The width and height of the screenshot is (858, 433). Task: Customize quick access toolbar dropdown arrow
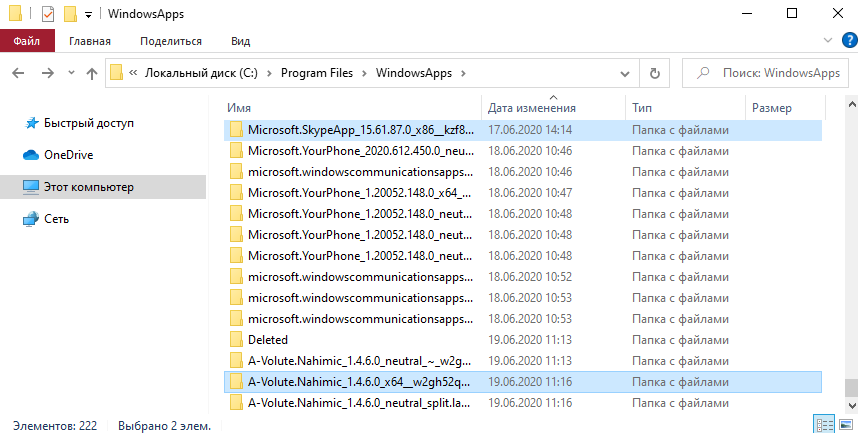coord(88,15)
